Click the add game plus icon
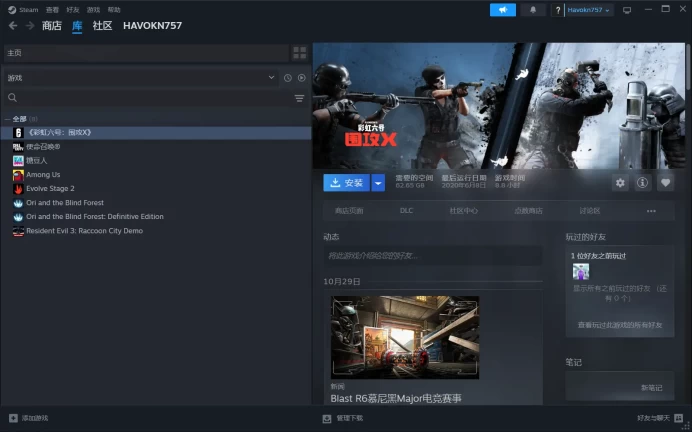The height and width of the screenshot is (432, 692). pyautogui.click(x=13, y=418)
